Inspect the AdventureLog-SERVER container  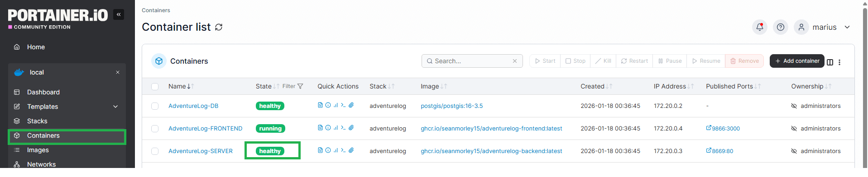(x=328, y=150)
